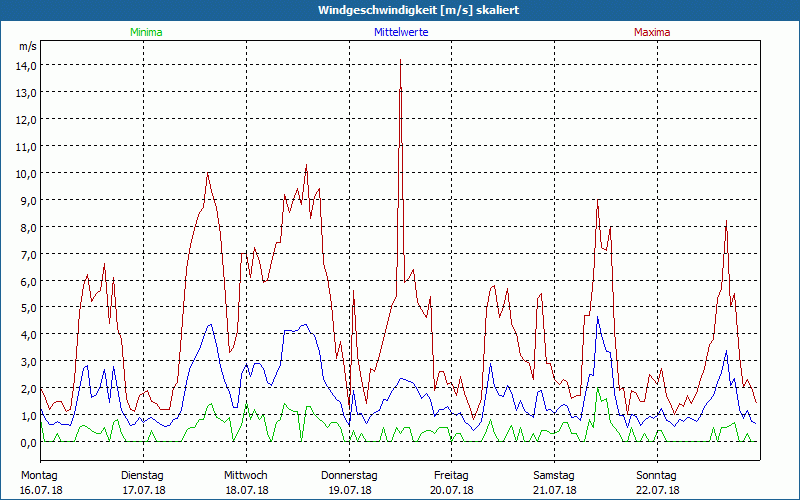Click the 12,0 y-axis value

(27, 119)
